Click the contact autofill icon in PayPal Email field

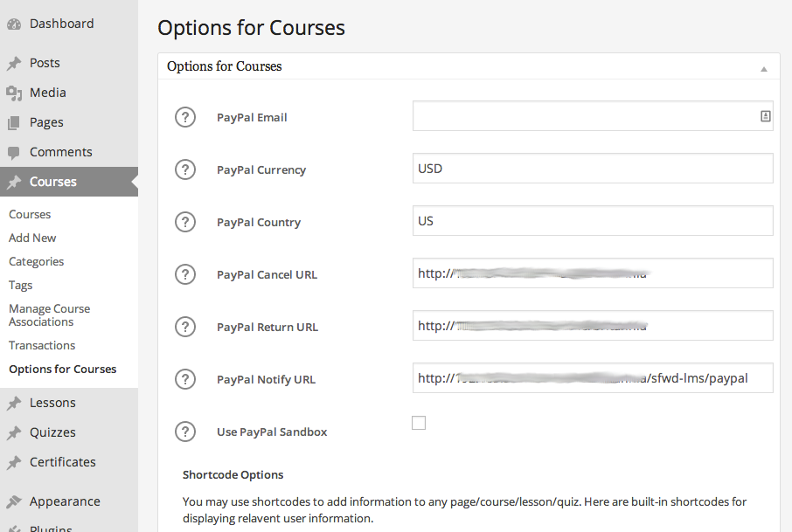click(766, 116)
